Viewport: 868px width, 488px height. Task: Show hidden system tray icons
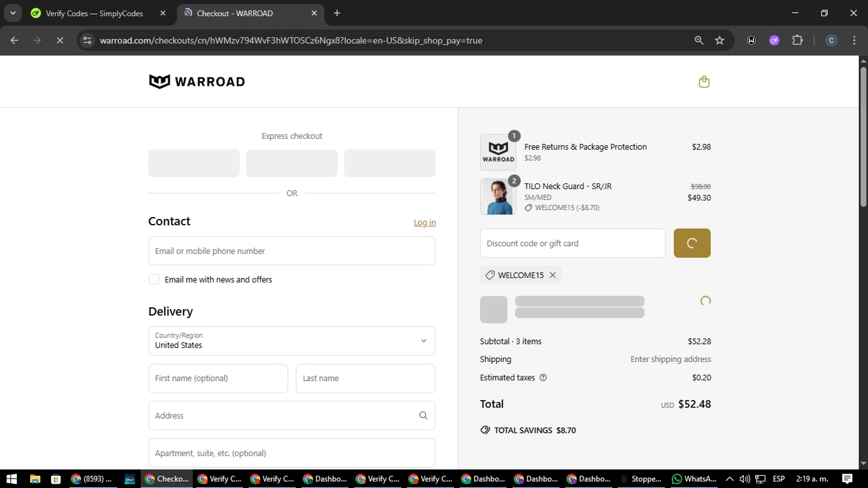tap(730, 479)
